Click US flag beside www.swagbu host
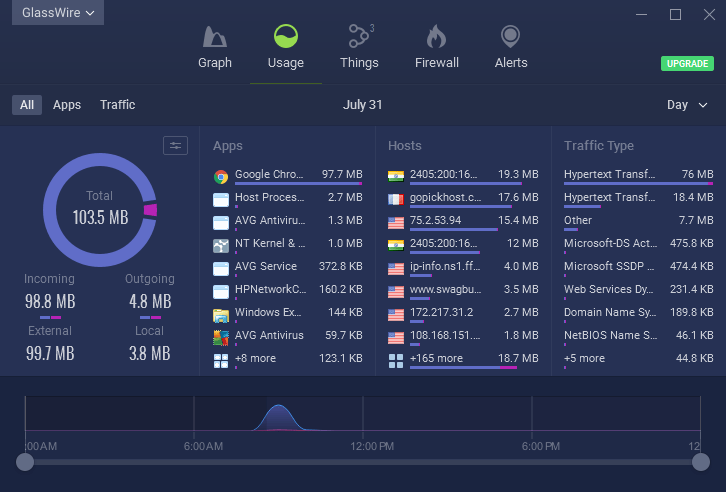This screenshot has height=492, width=726. (396, 292)
